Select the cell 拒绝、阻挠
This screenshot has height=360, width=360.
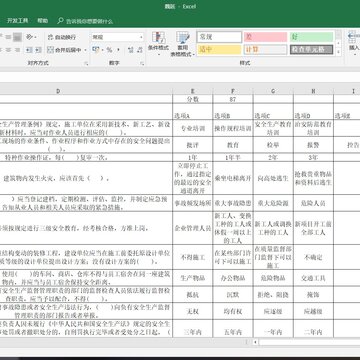273,295
